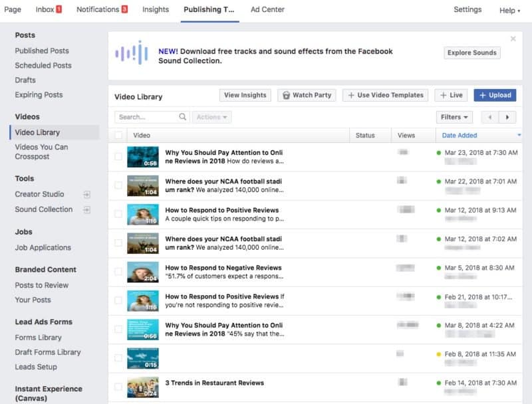Screen dimensions: 532x404
Task: Sort by Date Added column arrow
Action: pos(519,136)
